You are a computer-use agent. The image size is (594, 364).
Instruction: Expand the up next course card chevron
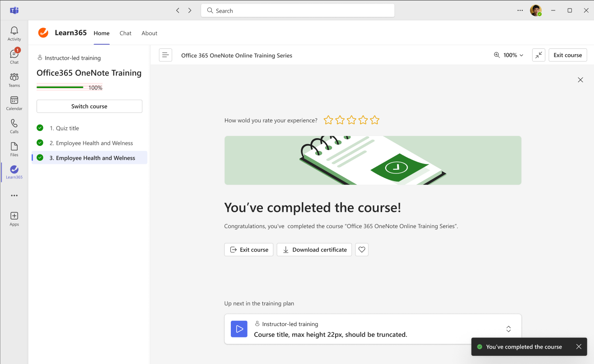coord(508,329)
